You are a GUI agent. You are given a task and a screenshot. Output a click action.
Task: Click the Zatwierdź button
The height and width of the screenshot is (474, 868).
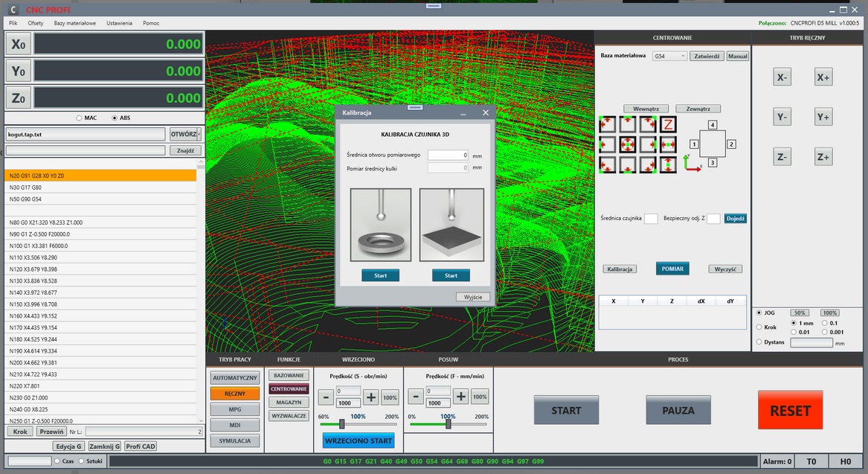click(x=707, y=56)
